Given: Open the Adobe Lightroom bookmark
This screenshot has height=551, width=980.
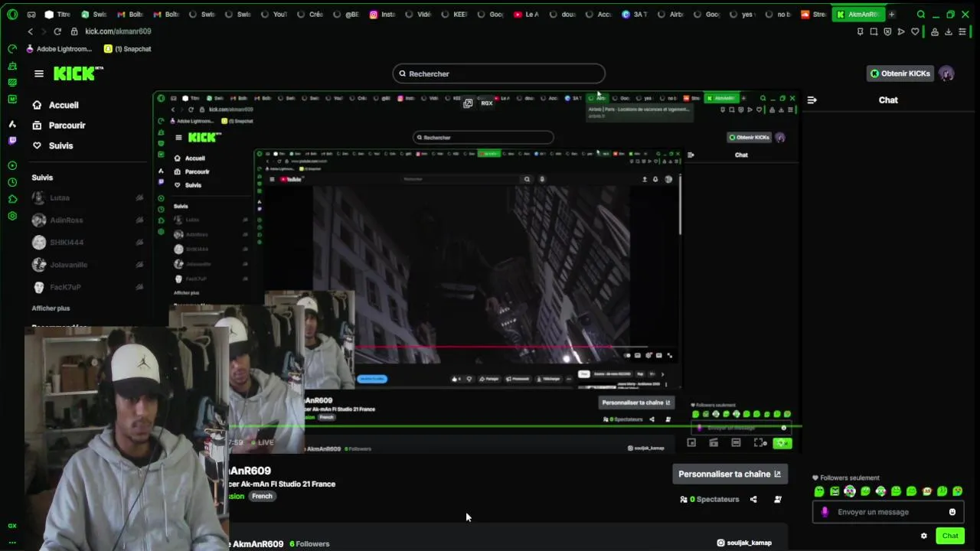Looking at the screenshot, I should pos(59,49).
